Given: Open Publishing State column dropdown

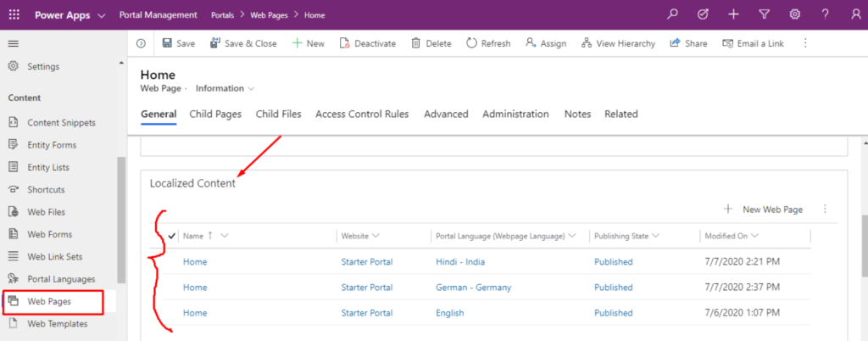Looking at the screenshot, I should 655,236.
